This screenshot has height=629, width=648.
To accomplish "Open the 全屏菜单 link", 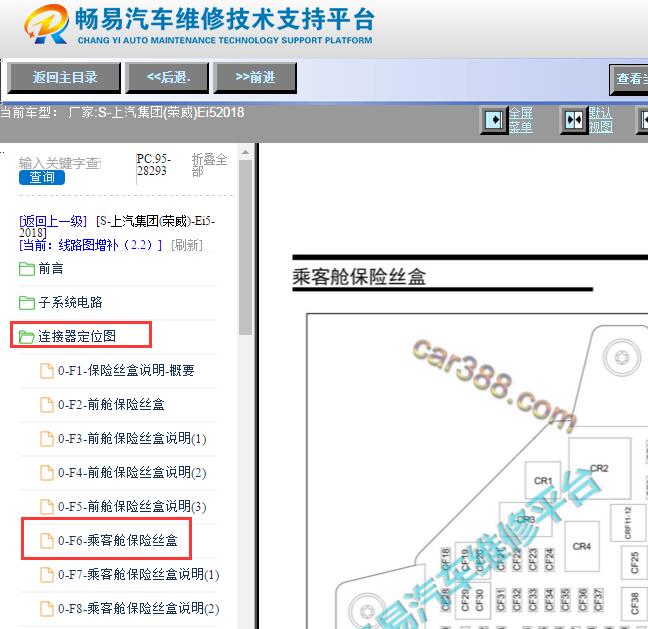I will click(520, 120).
